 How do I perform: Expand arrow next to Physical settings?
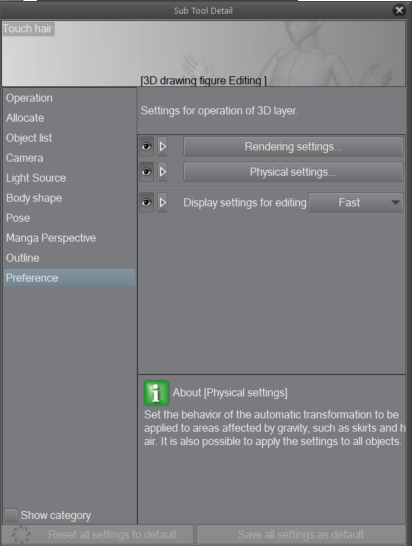click(x=162, y=172)
